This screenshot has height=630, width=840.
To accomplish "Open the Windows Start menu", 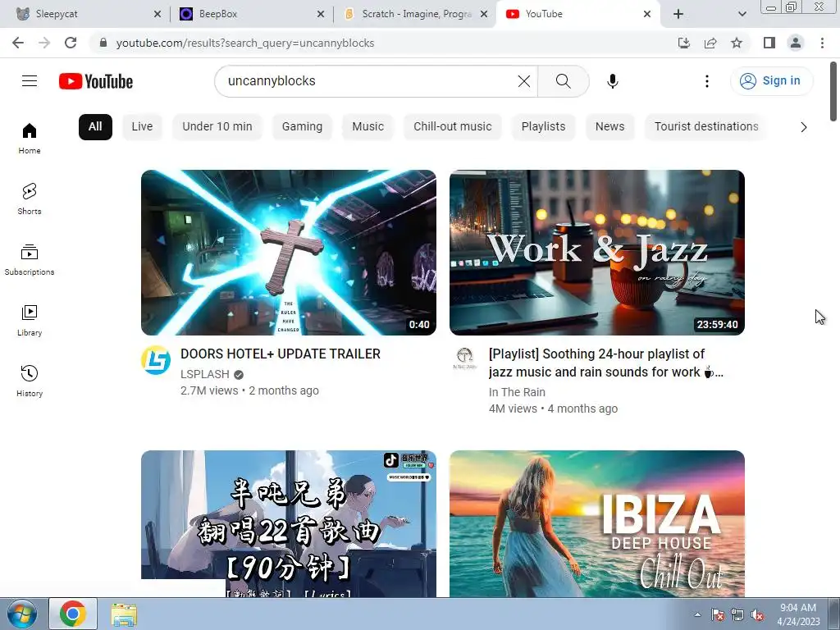I will (x=21, y=614).
